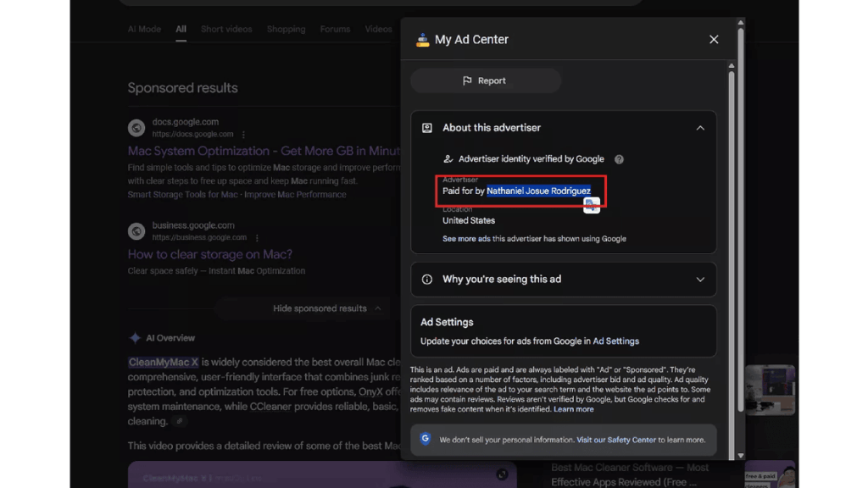Click the United States location text
The height and width of the screenshot is (488, 868).
[468, 220]
